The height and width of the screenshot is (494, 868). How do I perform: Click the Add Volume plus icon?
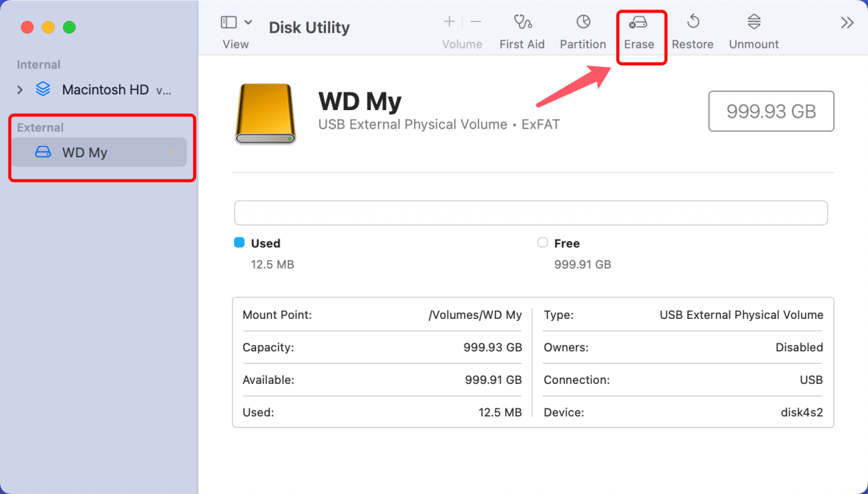[x=449, y=21]
